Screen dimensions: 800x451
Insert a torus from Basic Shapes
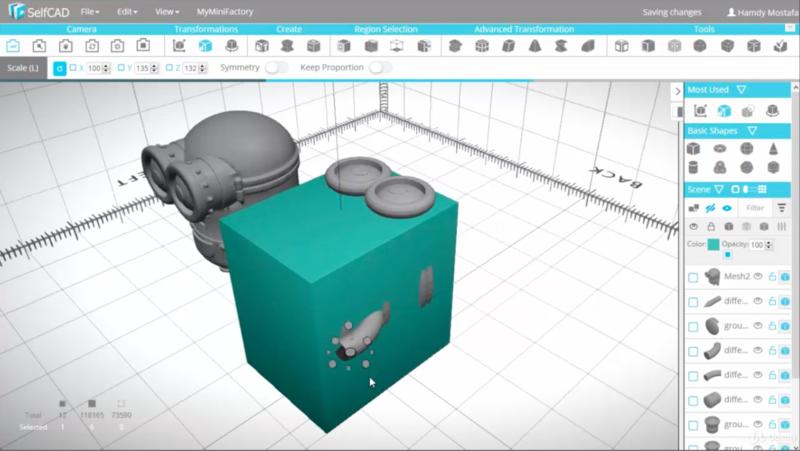click(x=720, y=148)
